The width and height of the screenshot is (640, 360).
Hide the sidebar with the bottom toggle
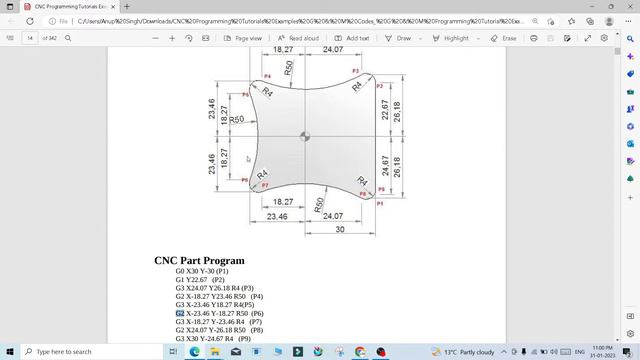click(630, 316)
